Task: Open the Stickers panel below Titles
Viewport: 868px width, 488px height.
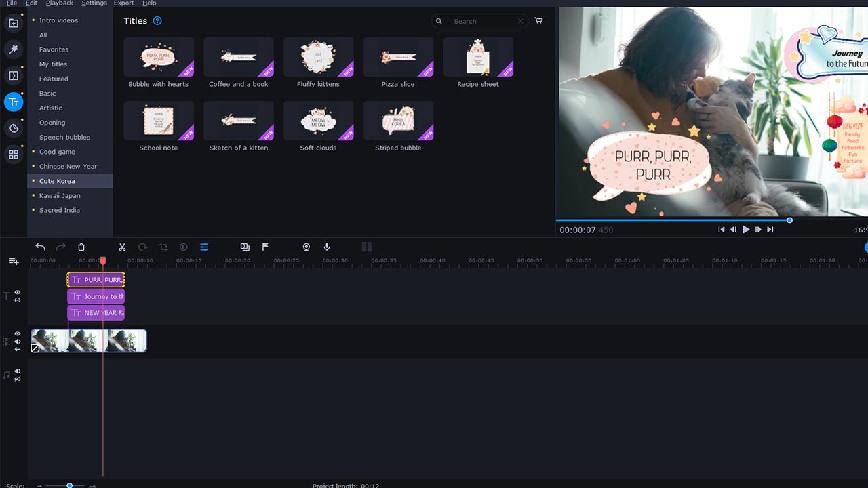Action: click(14, 128)
